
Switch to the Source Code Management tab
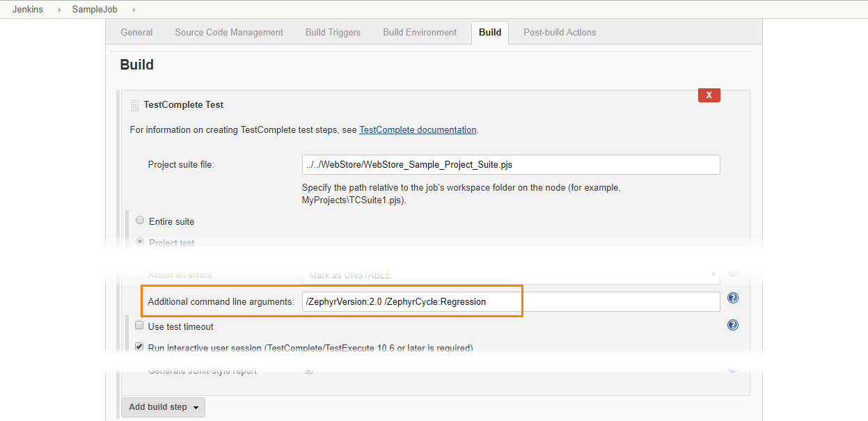[228, 32]
